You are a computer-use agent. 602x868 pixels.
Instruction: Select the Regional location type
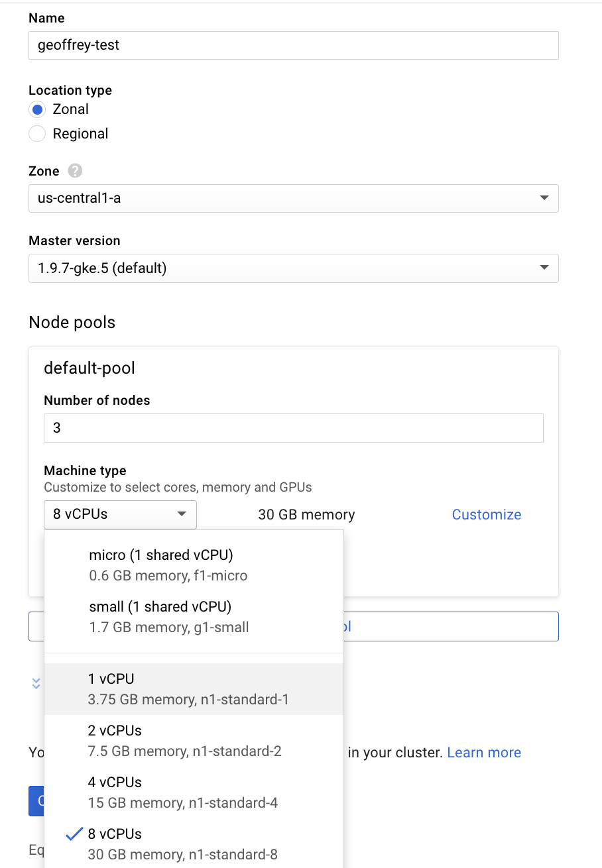point(38,134)
